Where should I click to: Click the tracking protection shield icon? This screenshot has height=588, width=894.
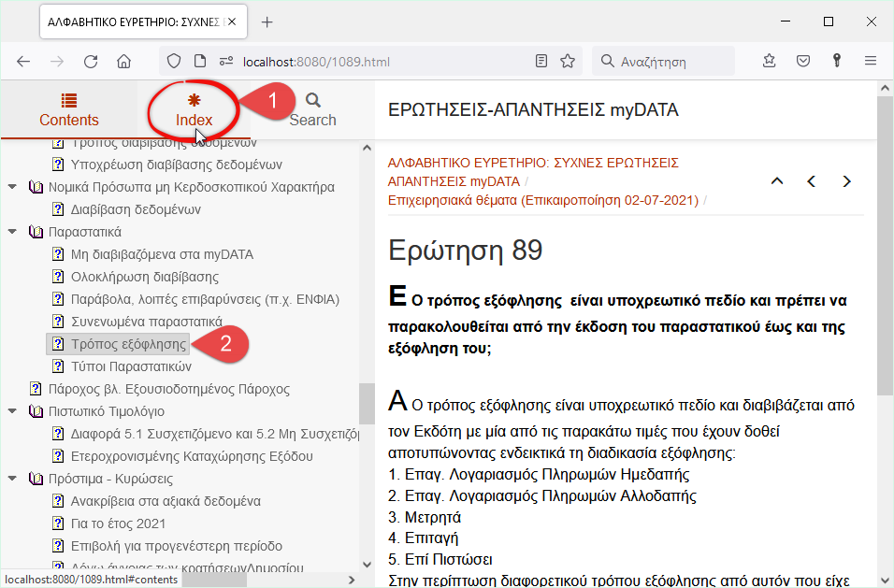click(x=174, y=61)
